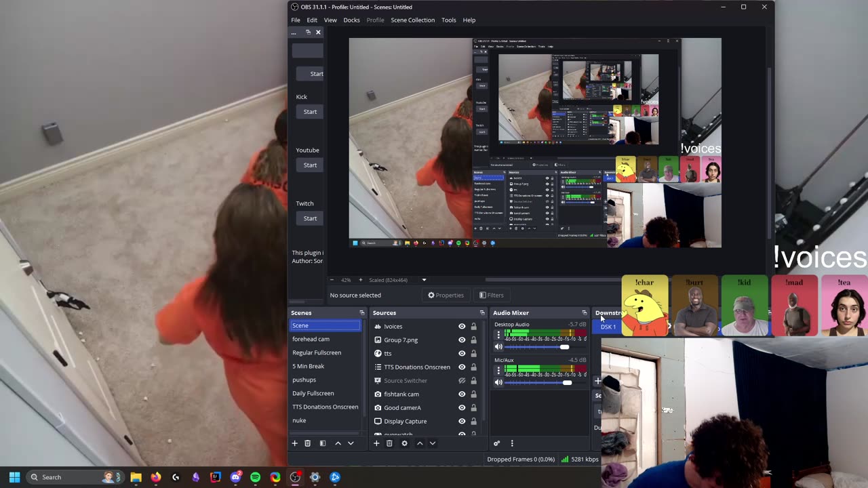Open Discord from the taskbar

coord(235,477)
